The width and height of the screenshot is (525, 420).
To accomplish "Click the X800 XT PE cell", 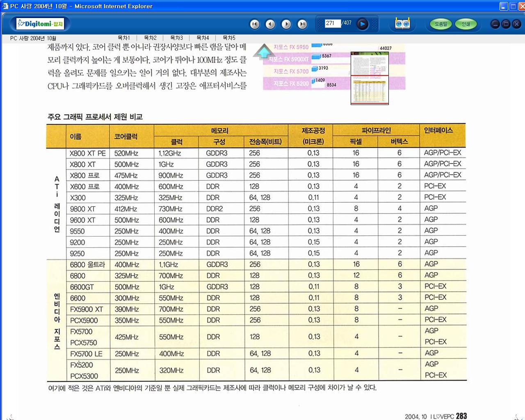I will [x=88, y=153].
